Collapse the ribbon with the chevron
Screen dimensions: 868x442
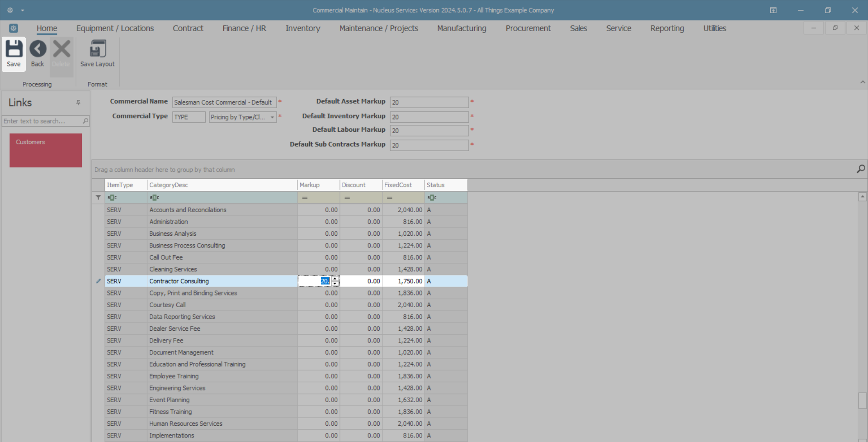[x=863, y=82]
